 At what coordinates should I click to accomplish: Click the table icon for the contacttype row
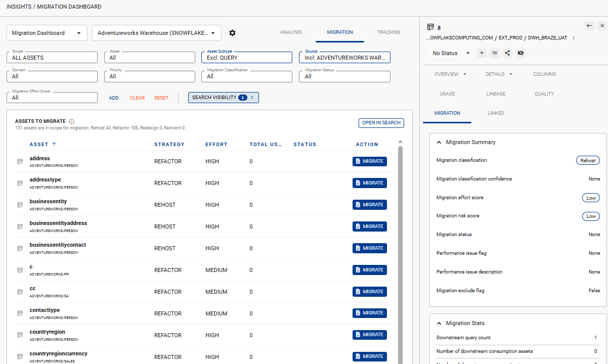20,313
